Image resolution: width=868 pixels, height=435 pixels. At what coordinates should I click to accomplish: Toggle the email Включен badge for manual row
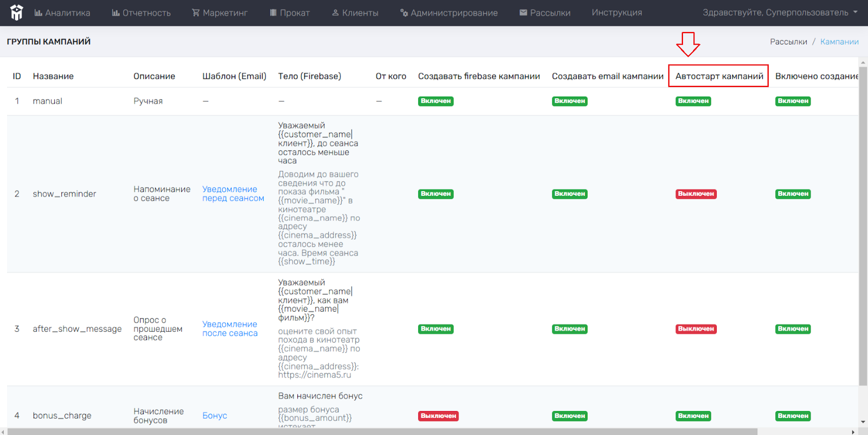[x=570, y=101]
